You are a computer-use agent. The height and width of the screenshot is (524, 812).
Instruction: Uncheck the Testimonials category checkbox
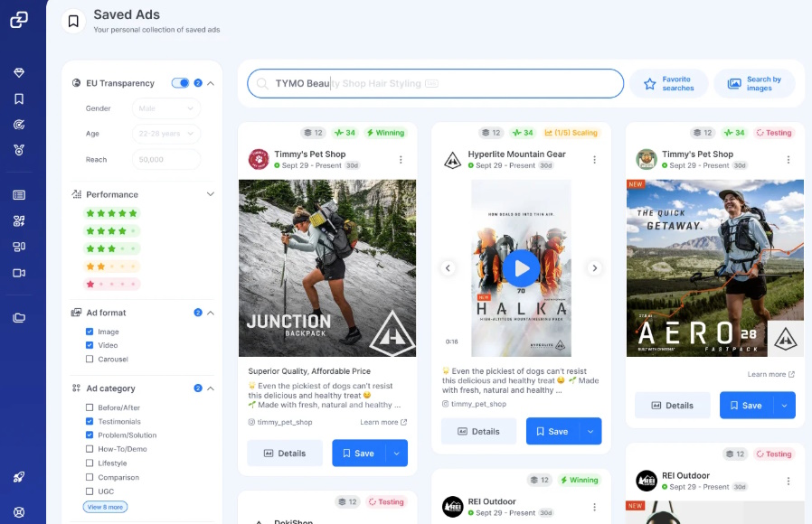click(x=90, y=421)
